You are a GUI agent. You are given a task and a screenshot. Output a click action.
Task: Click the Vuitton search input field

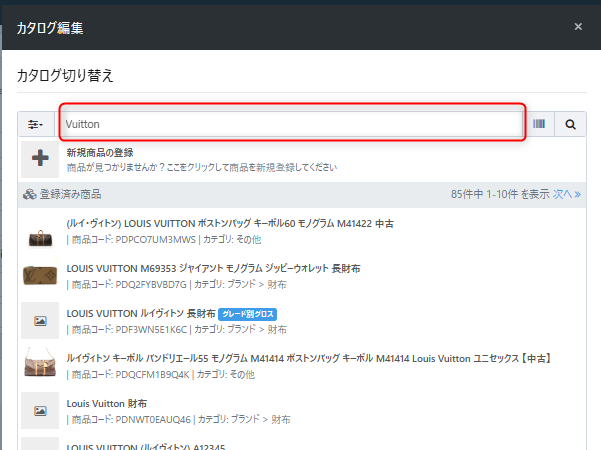[292, 124]
